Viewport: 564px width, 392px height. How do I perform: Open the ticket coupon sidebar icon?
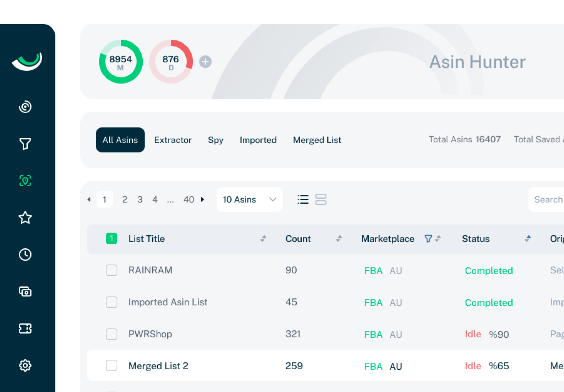[x=25, y=328]
